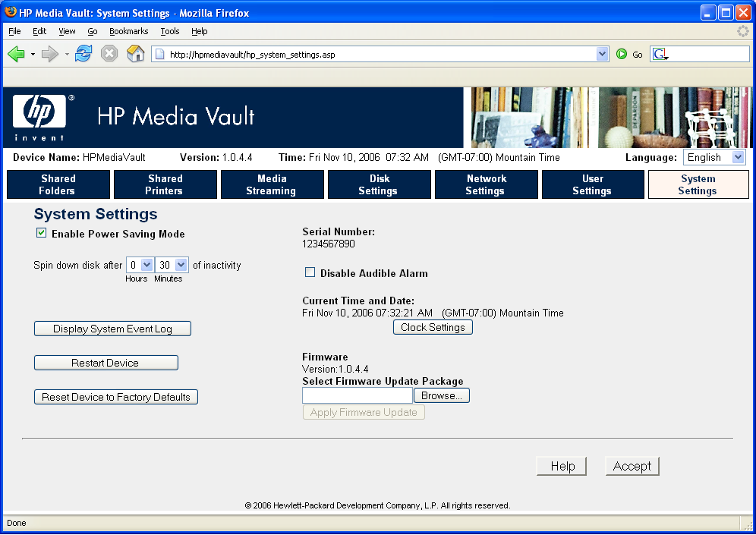Click the Google search engine icon
Screen dimensions: 756x535
[x=660, y=54]
